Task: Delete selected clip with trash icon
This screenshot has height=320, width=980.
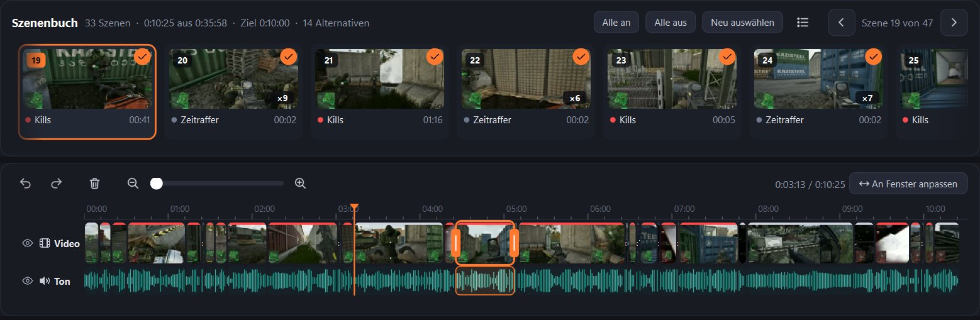Action: tap(94, 184)
